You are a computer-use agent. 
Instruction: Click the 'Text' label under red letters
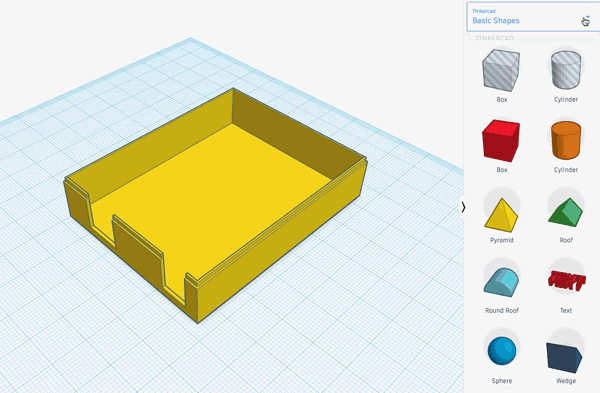click(566, 311)
